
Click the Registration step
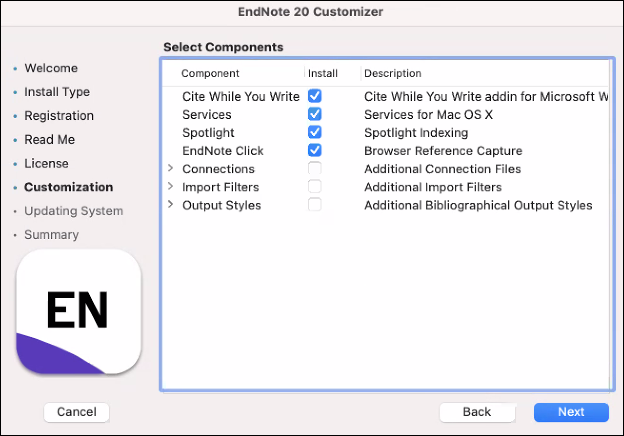[x=59, y=116]
